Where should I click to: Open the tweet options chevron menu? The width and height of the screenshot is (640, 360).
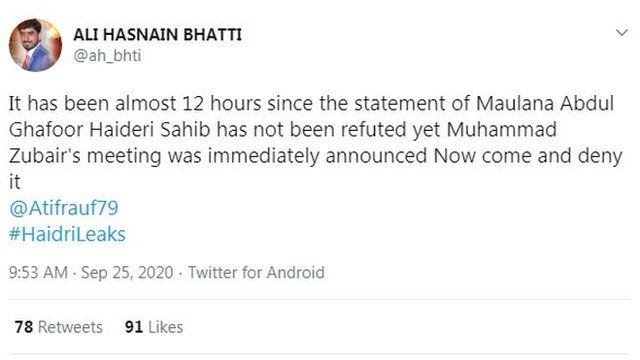(622, 33)
